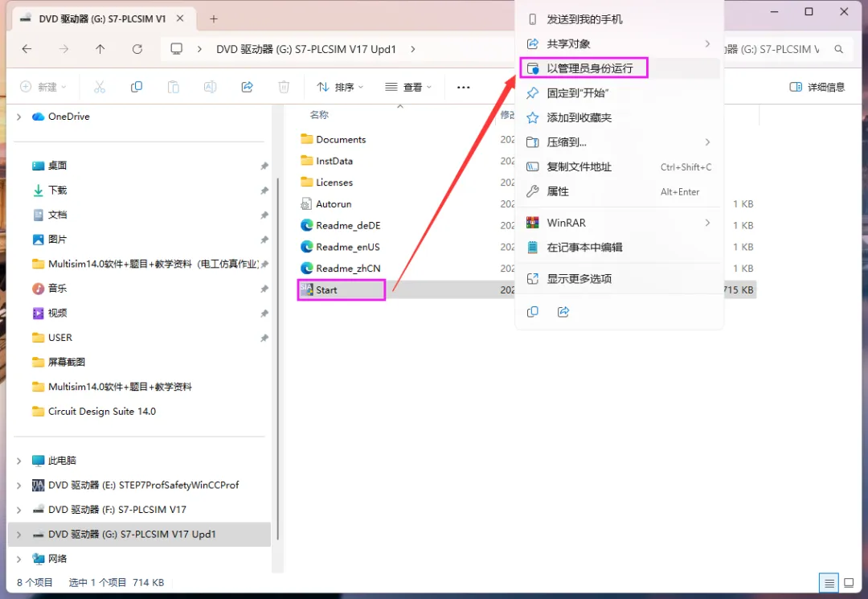Viewport: 868px width, 599px height.
Task: Select 添加到收藏夹 menu entry
Action: 620,117
